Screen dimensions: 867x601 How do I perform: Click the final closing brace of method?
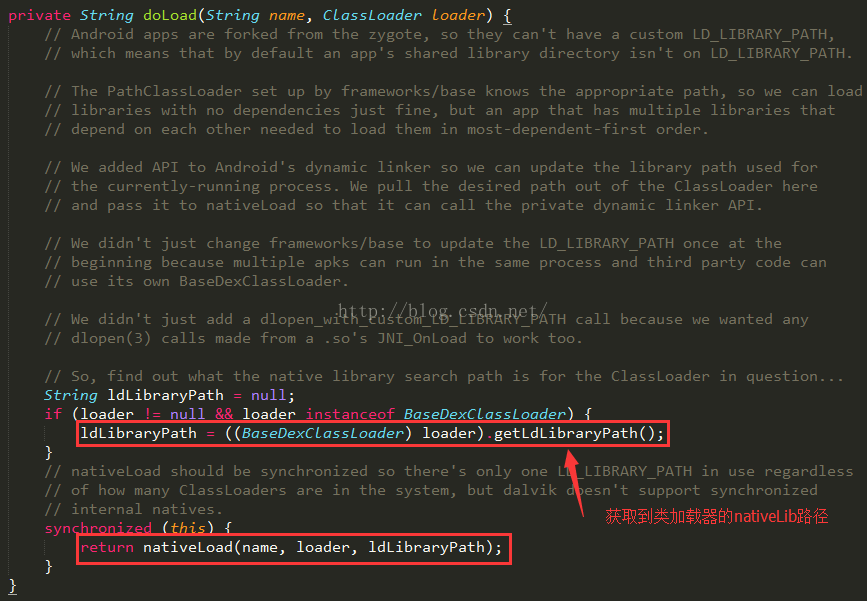tap(13, 586)
